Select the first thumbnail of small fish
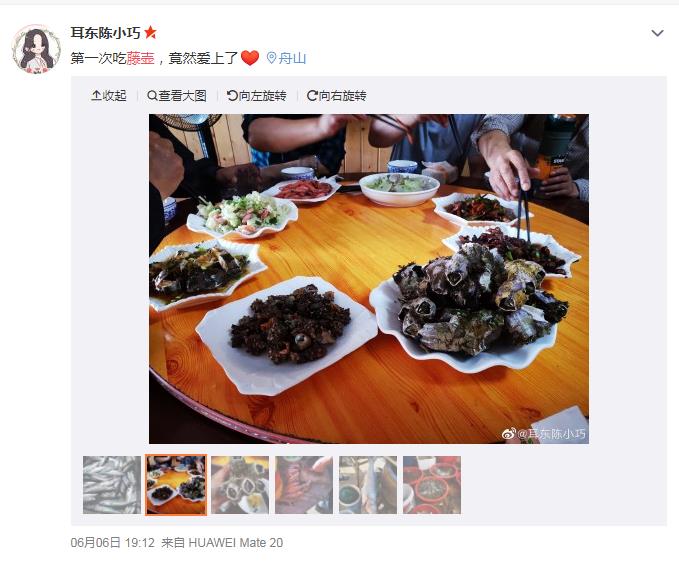Screen dimensions: 679x569 [112, 485]
